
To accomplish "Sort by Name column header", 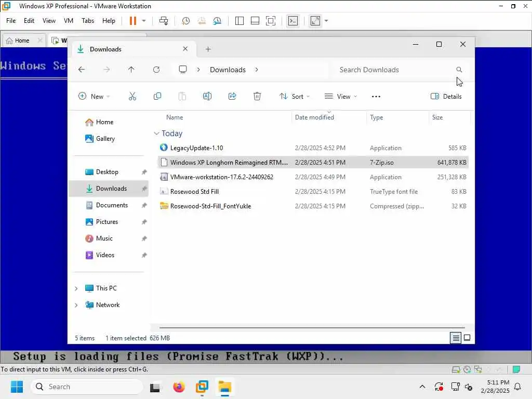I will (x=175, y=117).
